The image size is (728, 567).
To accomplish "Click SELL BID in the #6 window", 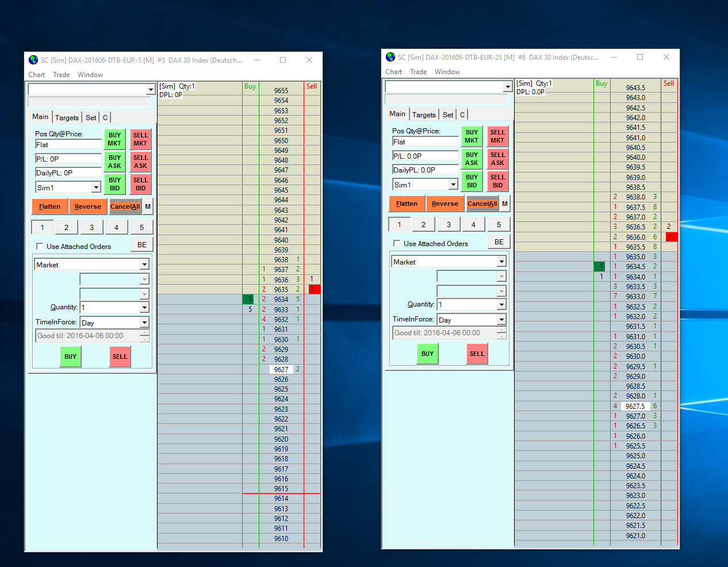I will (497, 181).
